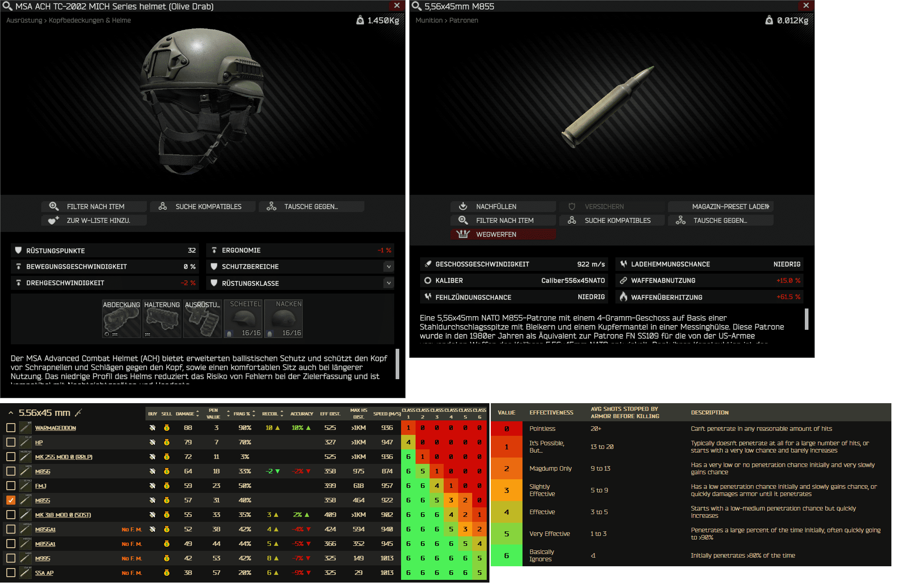The height and width of the screenshot is (588, 900).
Task: Click the crown icon on WEGWERFEN
Action: pyautogui.click(x=463, y=234)
